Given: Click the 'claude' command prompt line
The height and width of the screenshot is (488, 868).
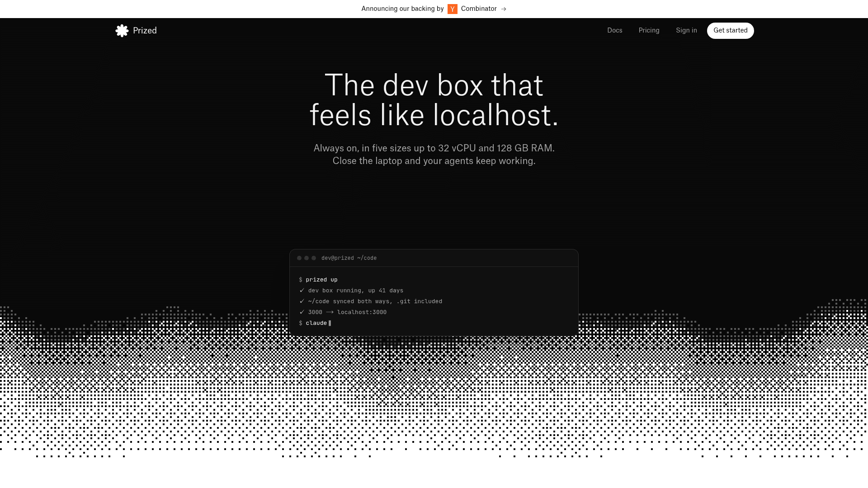Looking at the screenshot, I should [315, 323].
